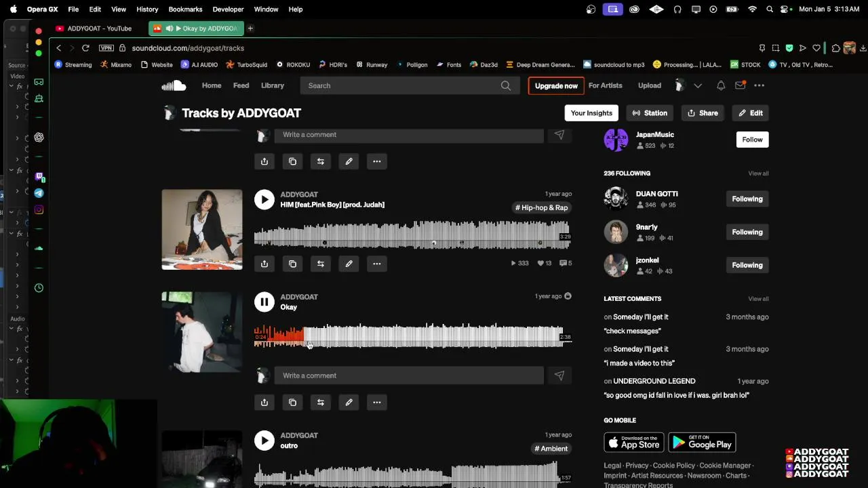The width and height of the screenshot is (868, 488).
Task: Open browser extensions cube icon
Action: point(835,48)
